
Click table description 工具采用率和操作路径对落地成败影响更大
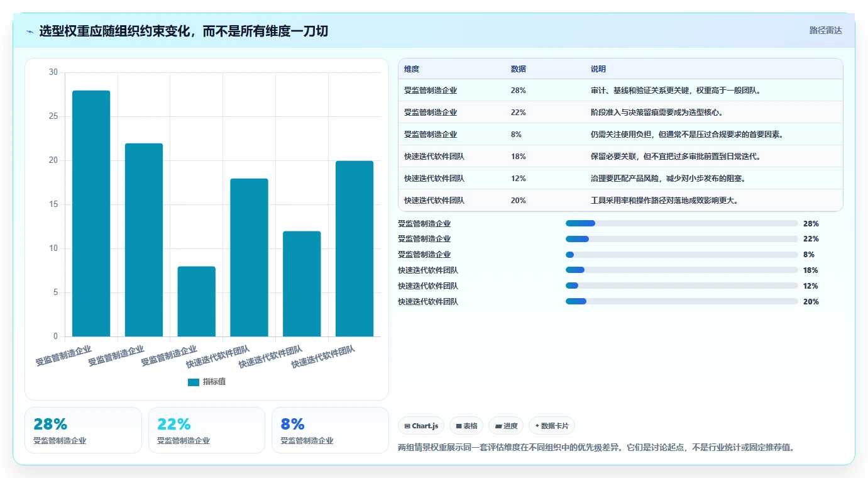664,201
